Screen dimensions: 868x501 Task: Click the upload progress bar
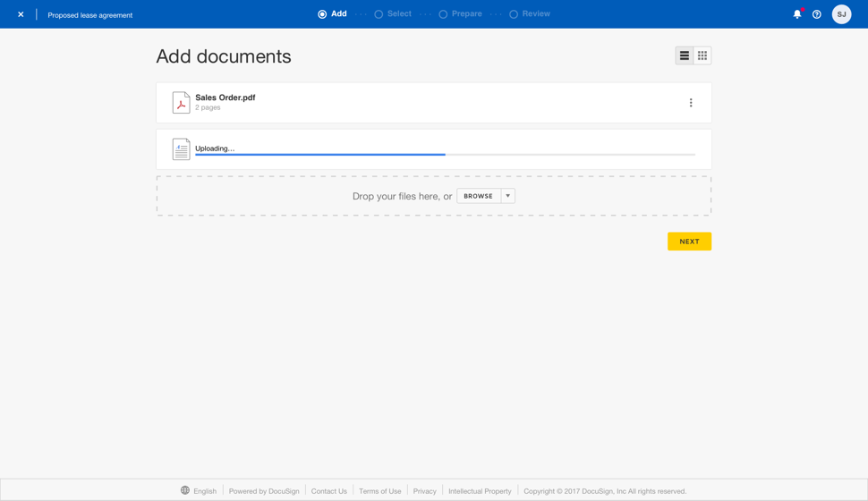point(445,155)
